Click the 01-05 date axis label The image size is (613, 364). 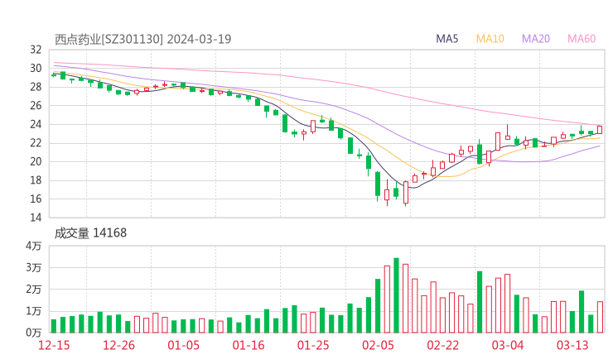coord(183,345)
